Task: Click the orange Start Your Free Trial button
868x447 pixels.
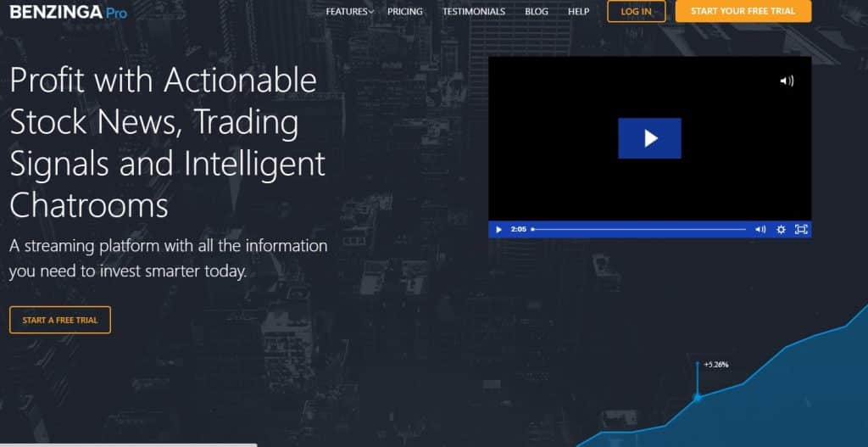Action: [743, 11]
